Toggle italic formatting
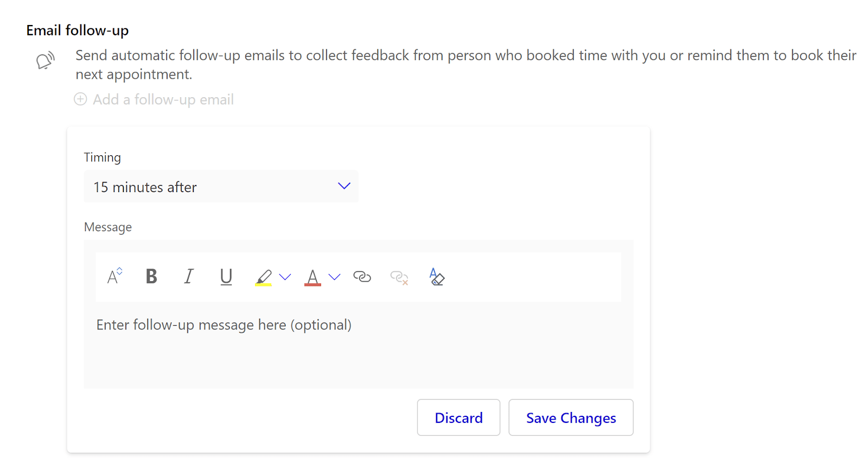Viewport: 868px width, 463px height. pos(188,277)
